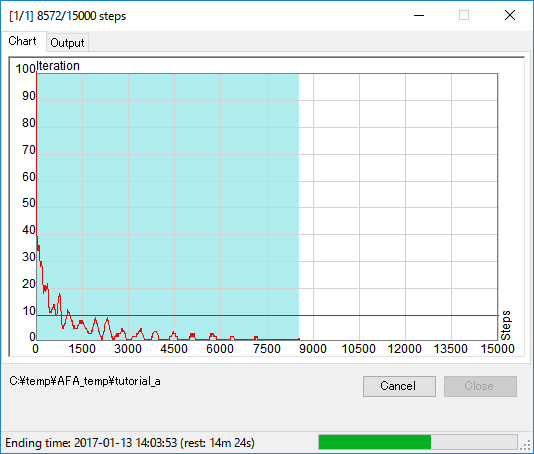Switch to the Output tab
Viewport: 534px width, 454px height.
point(67,43)
